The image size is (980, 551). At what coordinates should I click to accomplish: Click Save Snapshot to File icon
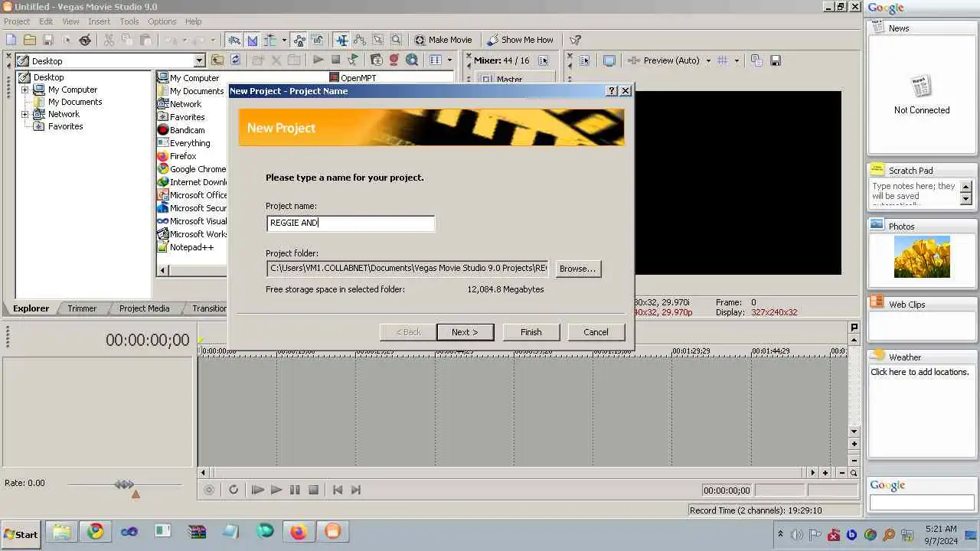tap(775, 60)
